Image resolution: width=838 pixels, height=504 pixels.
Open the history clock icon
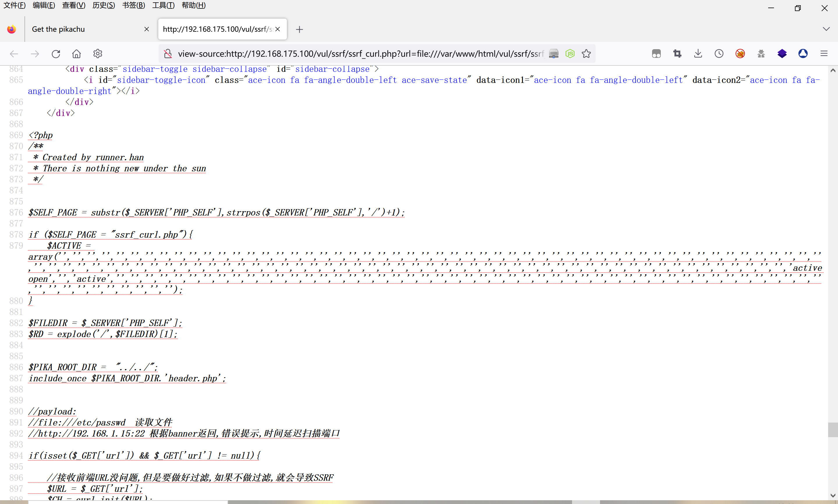pos(719,54)
